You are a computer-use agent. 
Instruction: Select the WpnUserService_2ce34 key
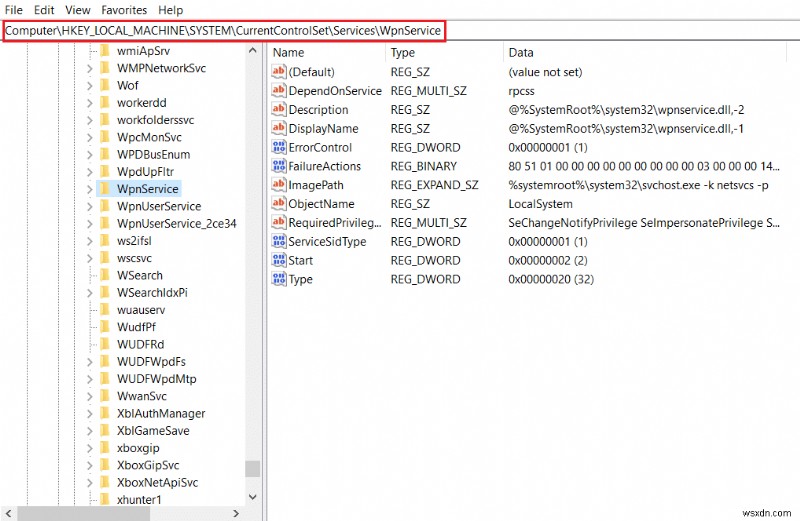177,224
